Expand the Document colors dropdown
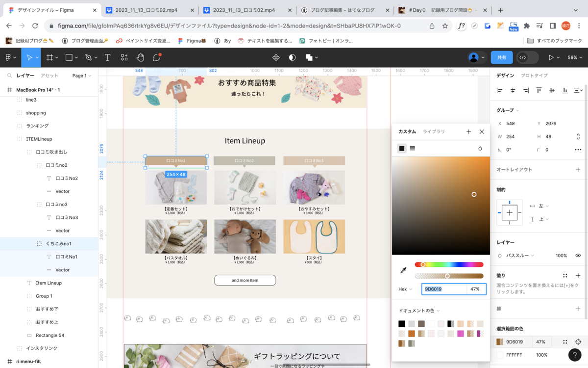The image size is (588, 368). coord(419,311)
